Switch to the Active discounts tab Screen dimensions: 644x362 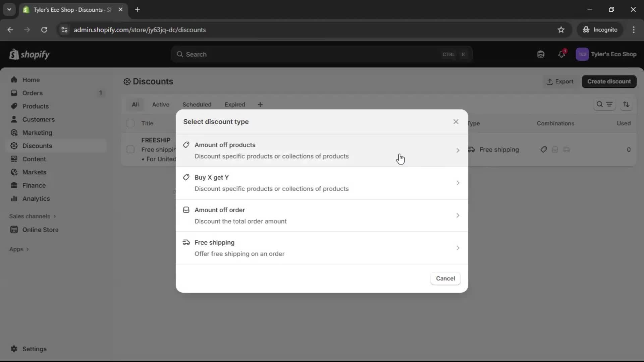161,104
